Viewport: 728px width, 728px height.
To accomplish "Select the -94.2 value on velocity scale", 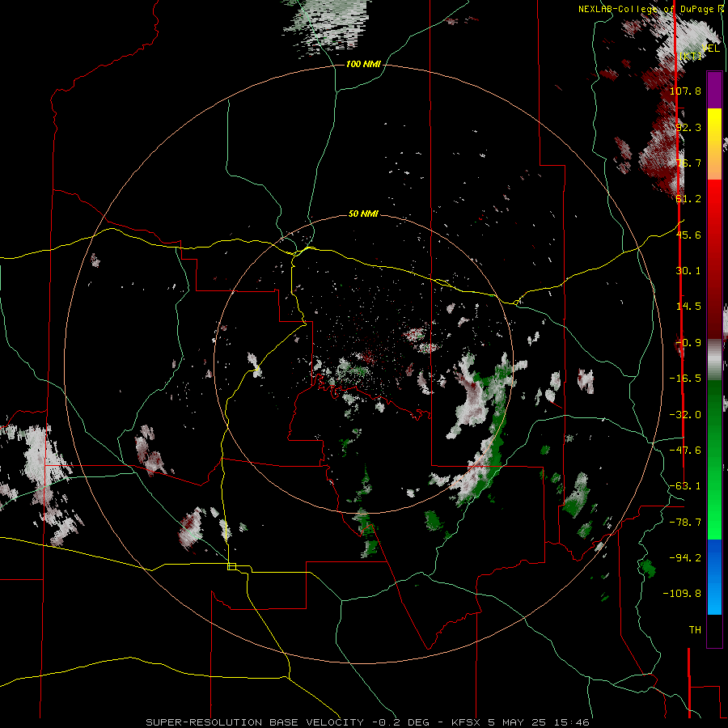I will [685, 558].
